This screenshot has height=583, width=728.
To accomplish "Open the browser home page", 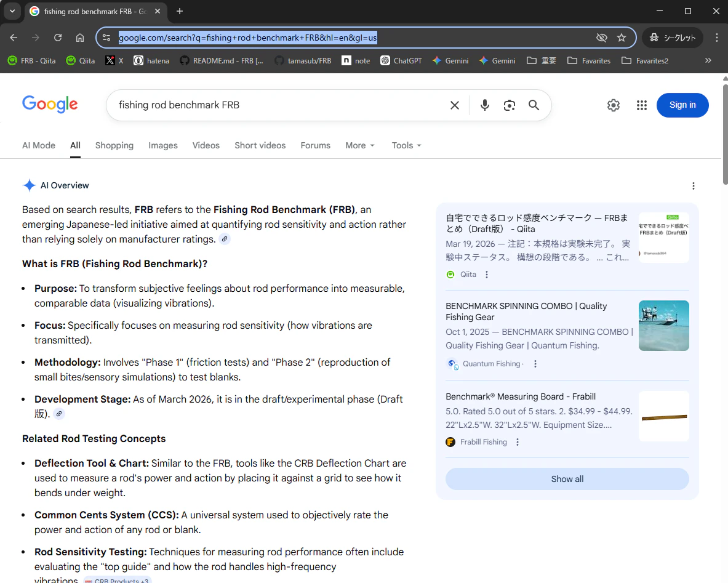I will (x=81, y=38).
